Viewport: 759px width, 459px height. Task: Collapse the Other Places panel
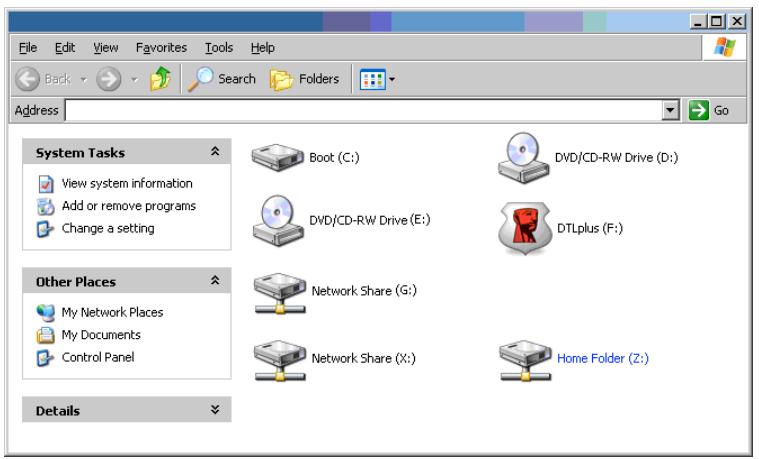tap(215, 280)
